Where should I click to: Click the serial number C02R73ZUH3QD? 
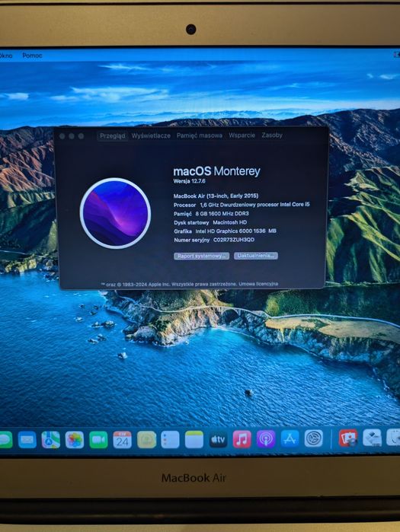click(x=234, y=240)
